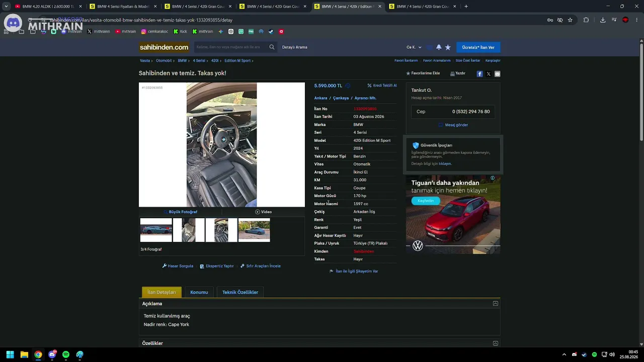
Task: Open a new browser tab
Action: tap(466, 7)
